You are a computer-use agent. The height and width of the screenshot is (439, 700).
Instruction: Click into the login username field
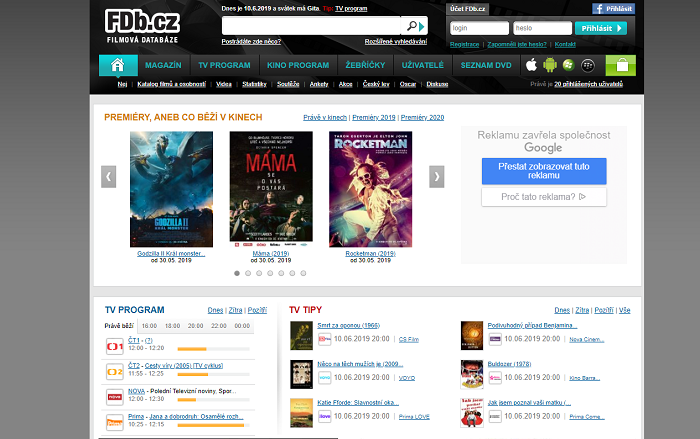click(x=479, y=28)
